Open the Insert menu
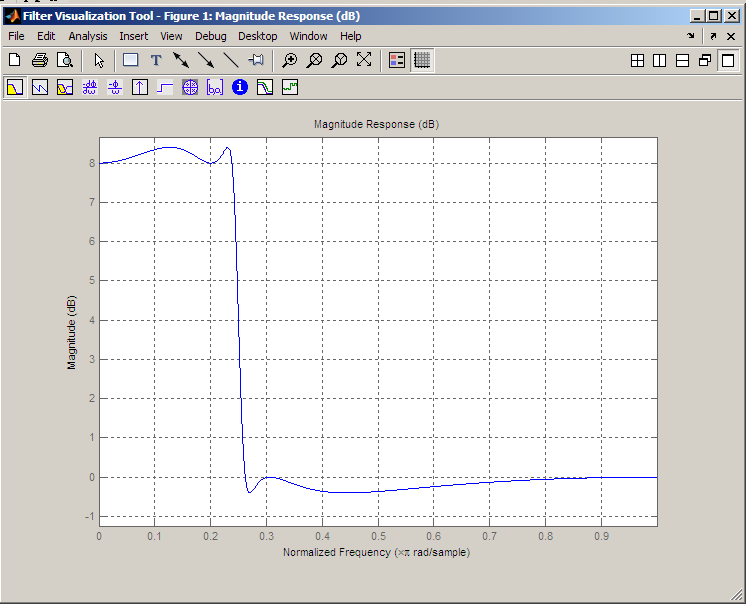The width and height of the screenshot is (746, 604). point(134,36)
